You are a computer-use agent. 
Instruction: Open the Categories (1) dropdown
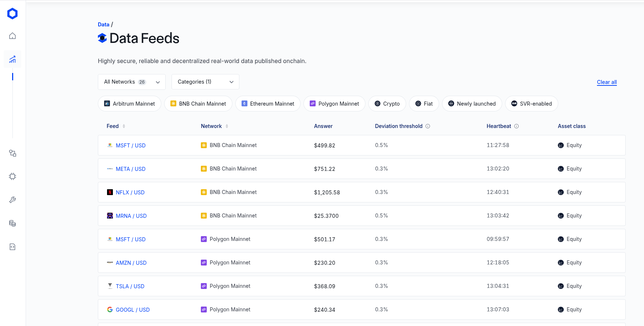pos(205,82)
